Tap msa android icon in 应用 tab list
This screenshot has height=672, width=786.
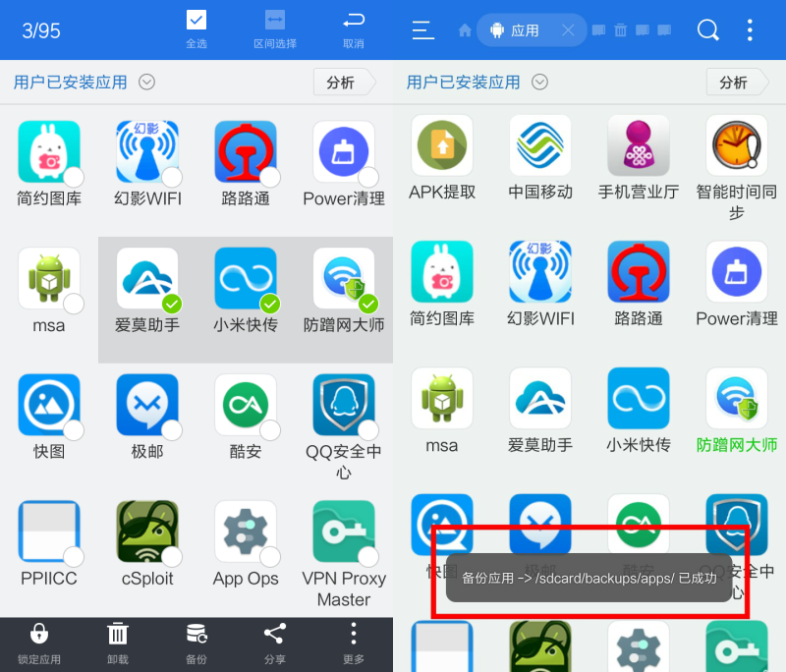point(441,399)
